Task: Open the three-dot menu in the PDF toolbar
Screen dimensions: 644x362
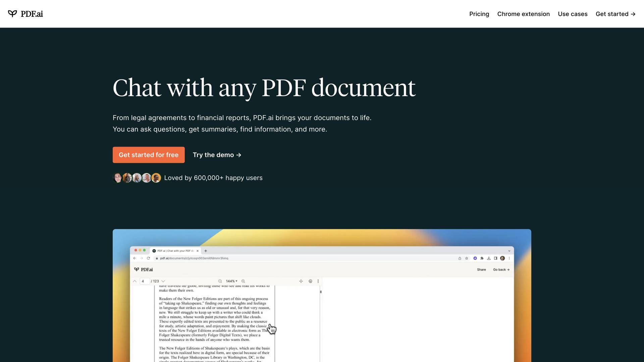Action: (x=318, y=282)
